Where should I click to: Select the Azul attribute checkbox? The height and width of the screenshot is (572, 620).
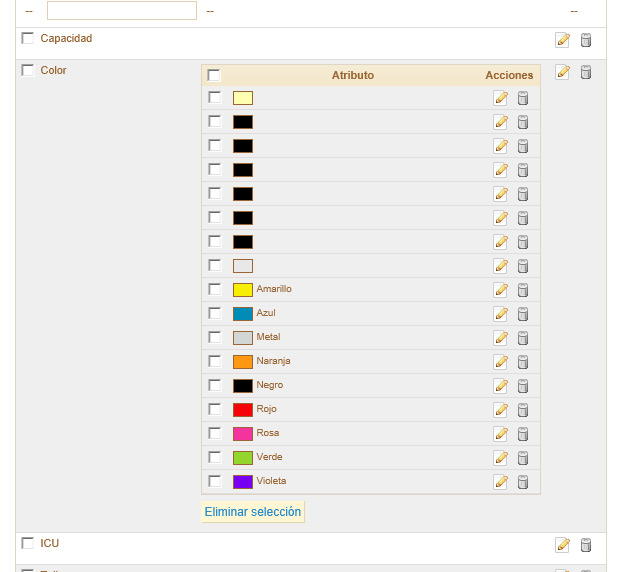[x=215, y=313]
